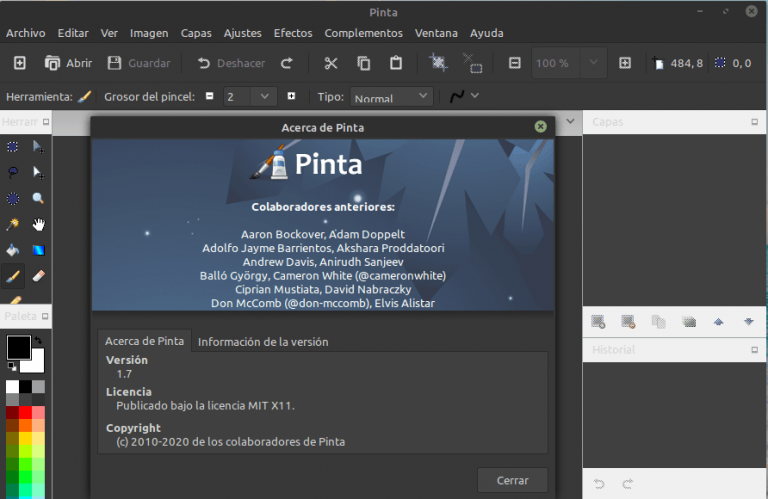The image size is (768, 499).
Task: Click the Abrir button
Action: [68, 63]
